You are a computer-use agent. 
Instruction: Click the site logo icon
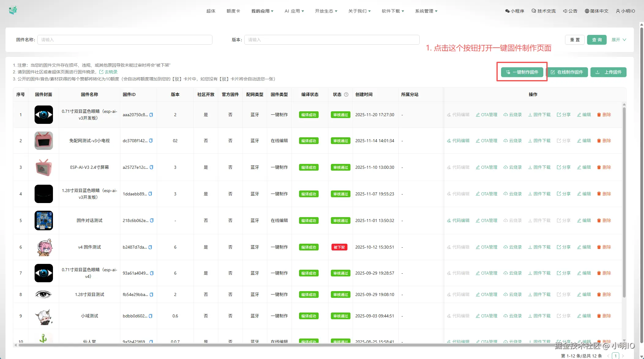[x=13, y=10]
